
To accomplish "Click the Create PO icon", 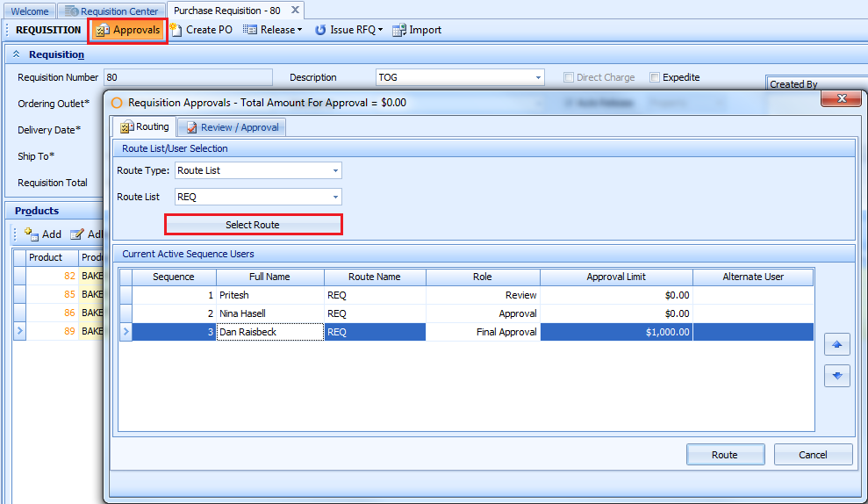I will 176,30.
